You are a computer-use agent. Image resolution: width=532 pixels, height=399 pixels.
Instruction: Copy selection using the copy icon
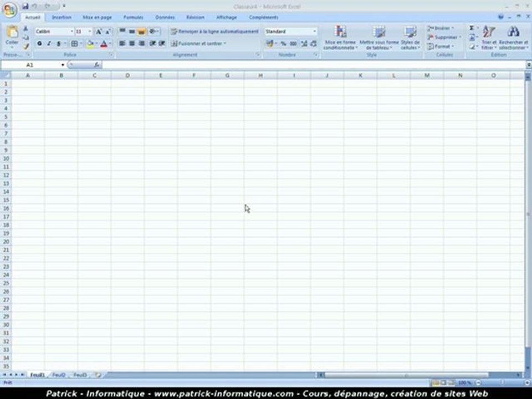coord(26,37)
